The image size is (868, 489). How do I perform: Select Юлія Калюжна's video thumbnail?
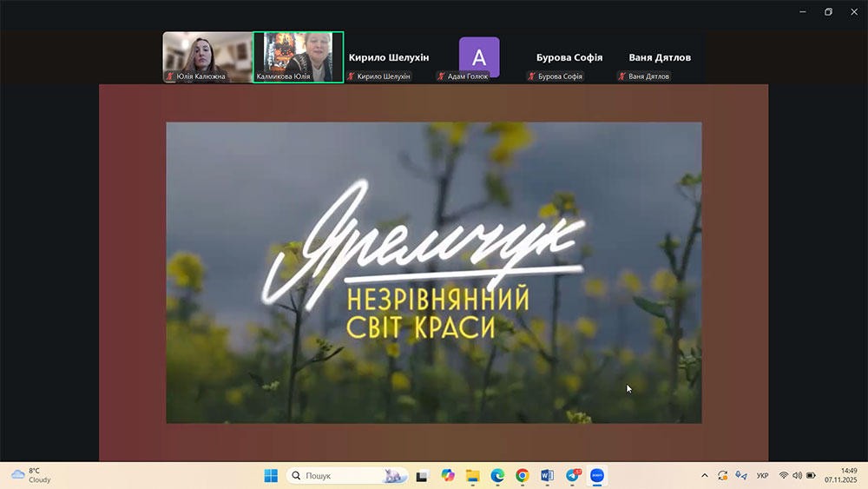(207, 56)
